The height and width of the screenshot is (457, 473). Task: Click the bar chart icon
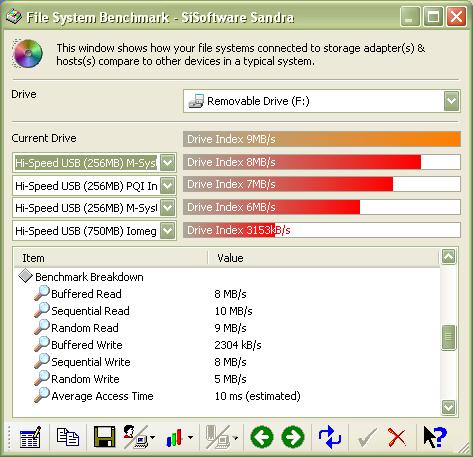(174, 437)
